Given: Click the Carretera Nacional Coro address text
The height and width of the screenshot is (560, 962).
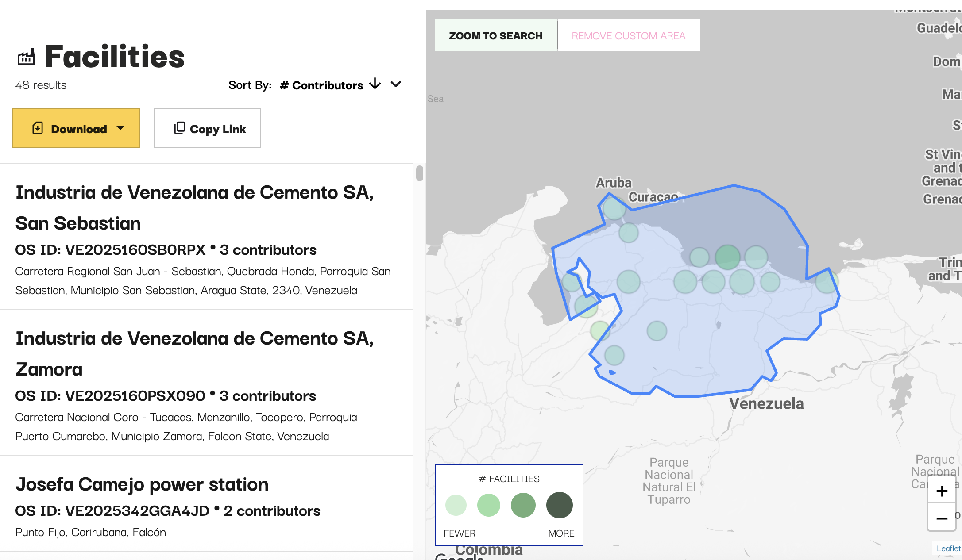Looking at the screenshot, I should point(186,427).
